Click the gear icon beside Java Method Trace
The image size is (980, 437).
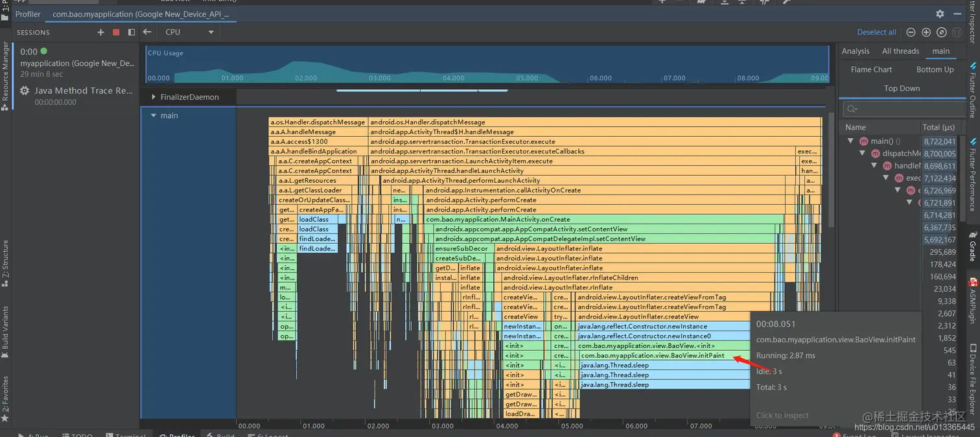(25, 91)
